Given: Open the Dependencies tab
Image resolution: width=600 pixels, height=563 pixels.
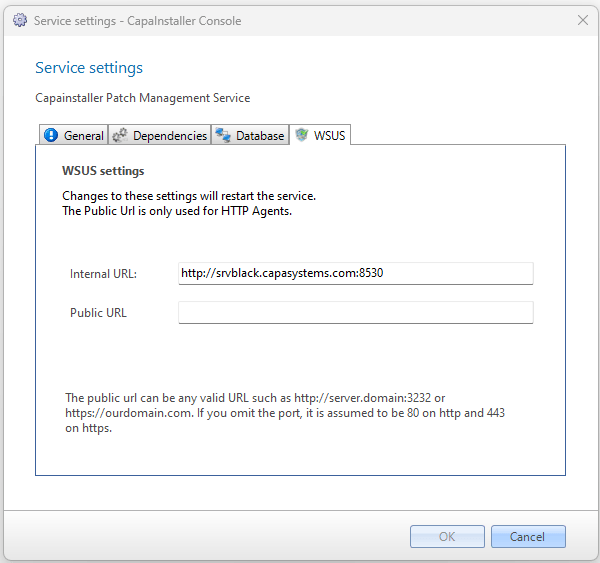Looking at the screenshot, I should [160, 135].
